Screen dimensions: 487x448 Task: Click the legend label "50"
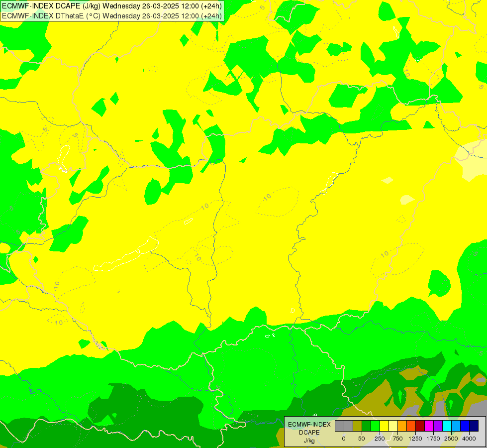[x=362, y=439]
